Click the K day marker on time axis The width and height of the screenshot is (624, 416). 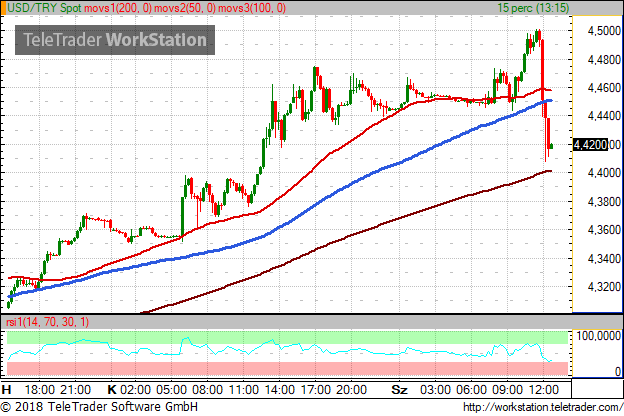112,389
